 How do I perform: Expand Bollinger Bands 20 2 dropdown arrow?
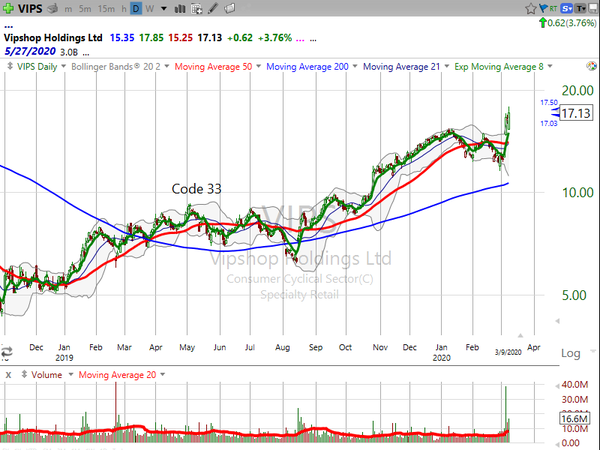click(x=166, y=66)
